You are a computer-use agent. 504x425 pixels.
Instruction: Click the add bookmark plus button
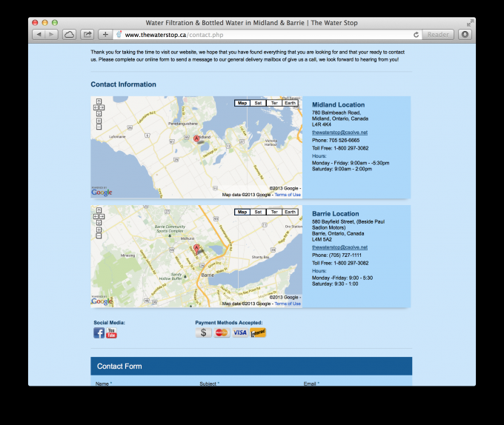(x=106, y=34)
